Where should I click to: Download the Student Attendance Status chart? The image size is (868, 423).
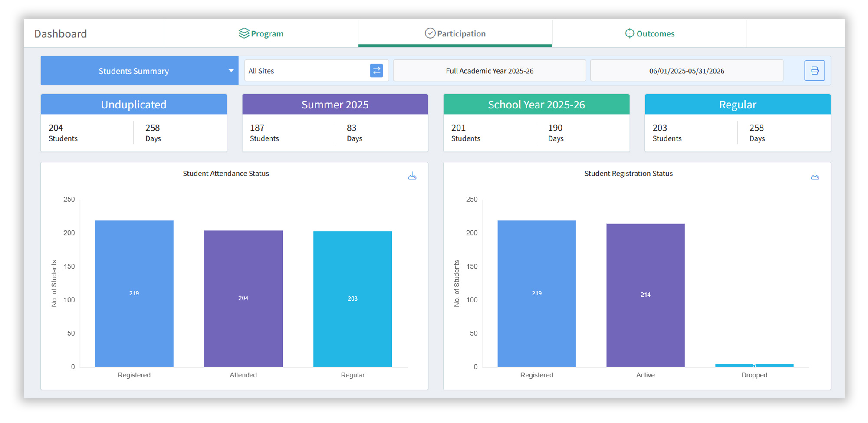point(412,176)
